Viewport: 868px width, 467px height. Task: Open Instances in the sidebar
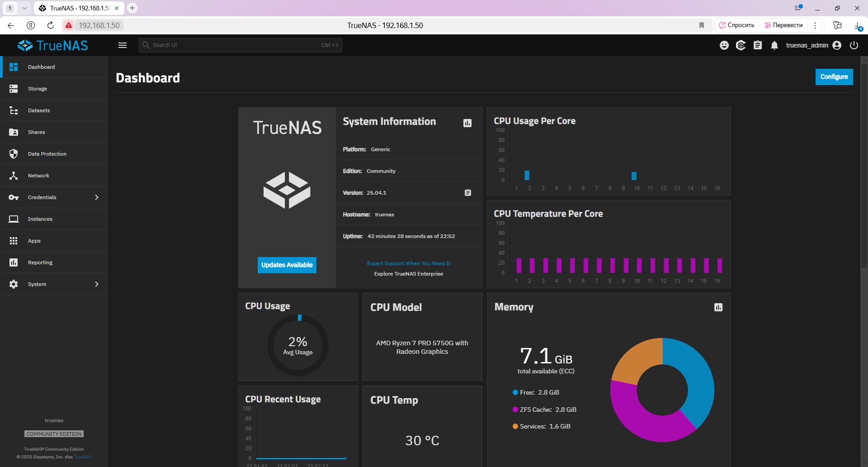tap(54, 219)
